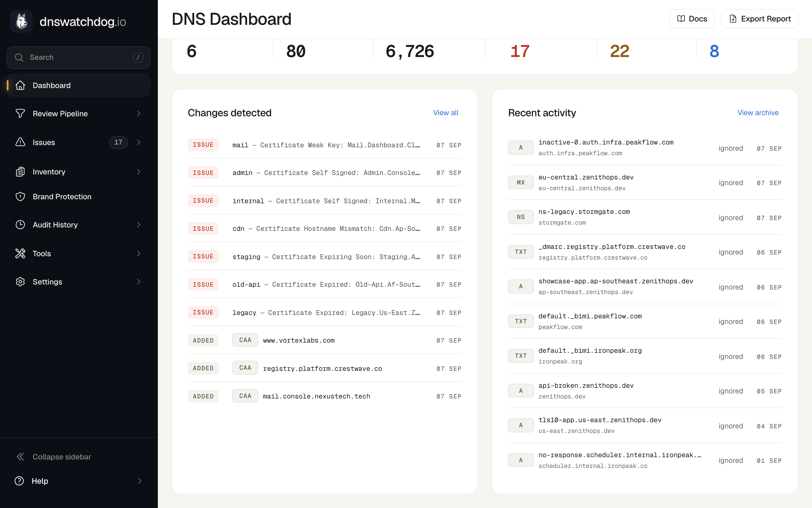This screenshot has width=812, height=508.
Task: Expand the Review Pipeline chevron
Action: pyautogui.click(x=139, y=113)
